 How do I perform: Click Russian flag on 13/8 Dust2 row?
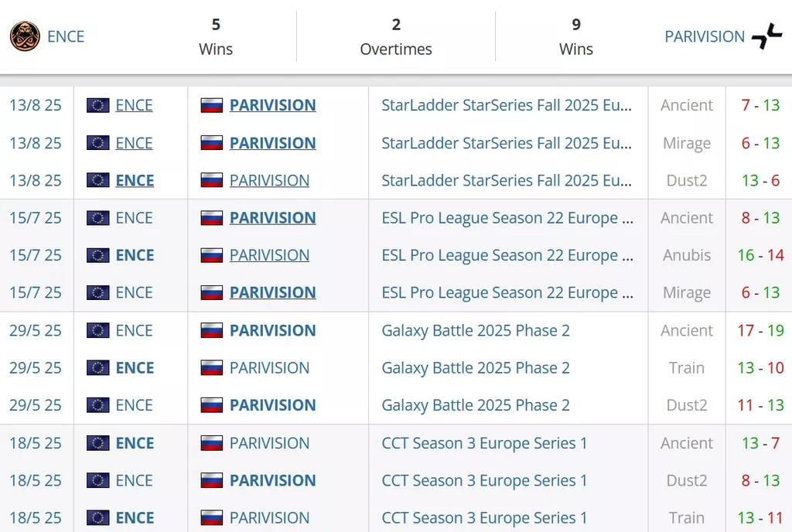[x=212, y=180]
